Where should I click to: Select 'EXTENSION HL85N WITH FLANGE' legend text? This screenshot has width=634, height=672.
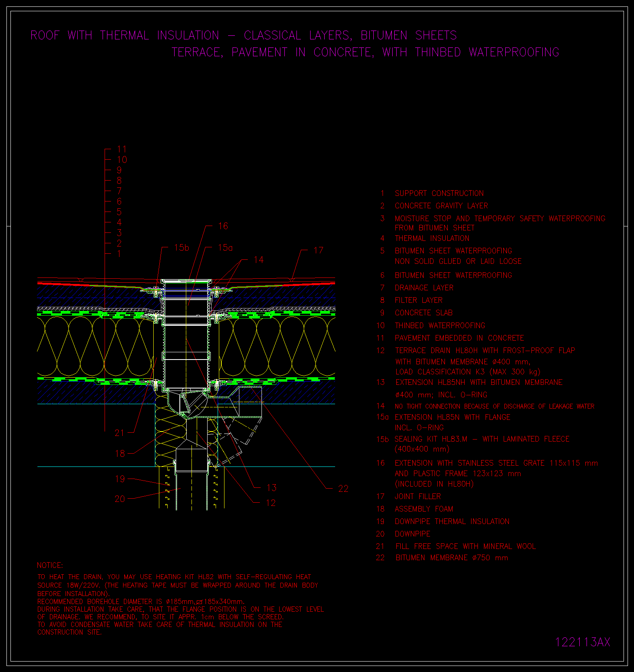[453, 417]
